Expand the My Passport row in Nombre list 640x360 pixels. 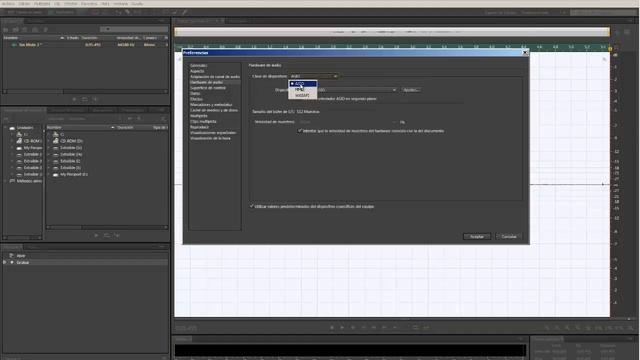49,174
